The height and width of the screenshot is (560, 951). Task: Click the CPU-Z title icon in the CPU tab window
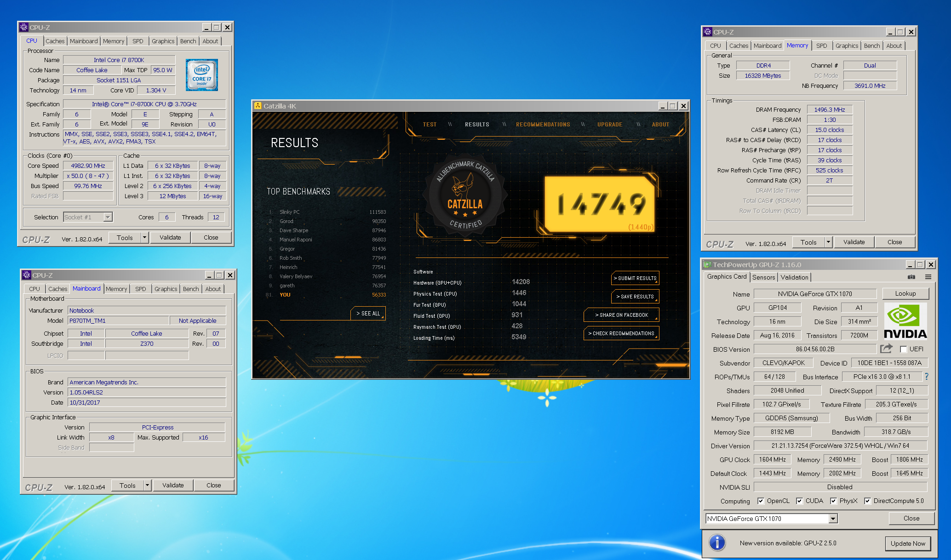(x=24, y=27)
